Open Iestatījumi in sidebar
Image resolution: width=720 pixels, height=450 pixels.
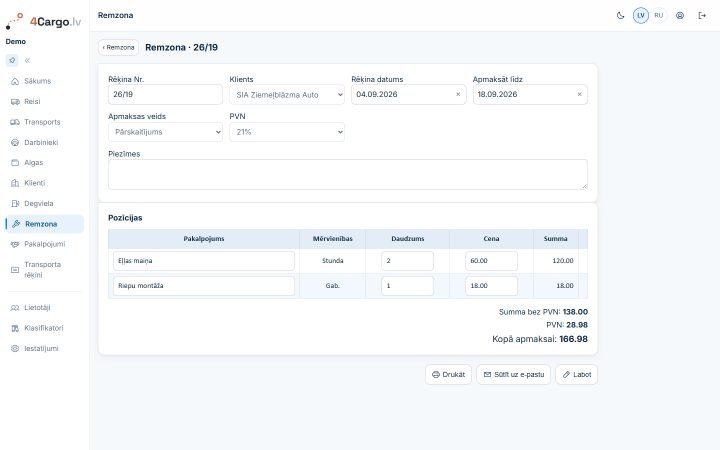click(x=45, y=349)
